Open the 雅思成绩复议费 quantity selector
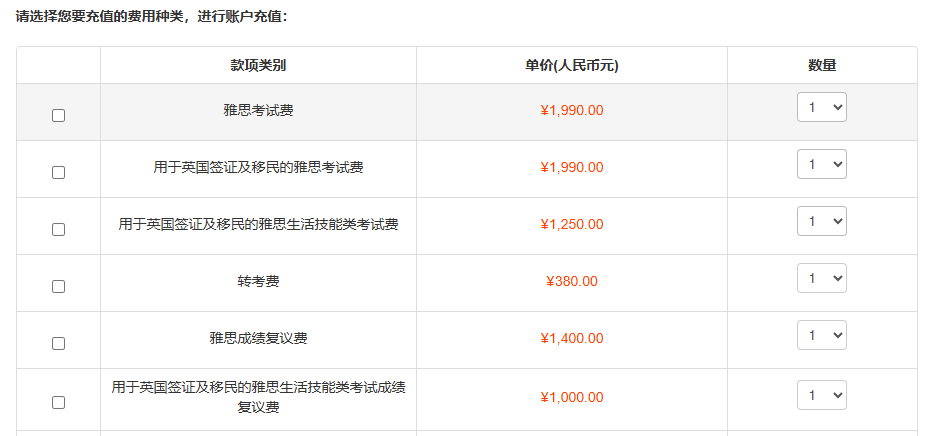Viewport: 939px width, 436px height. click(821, 335)
